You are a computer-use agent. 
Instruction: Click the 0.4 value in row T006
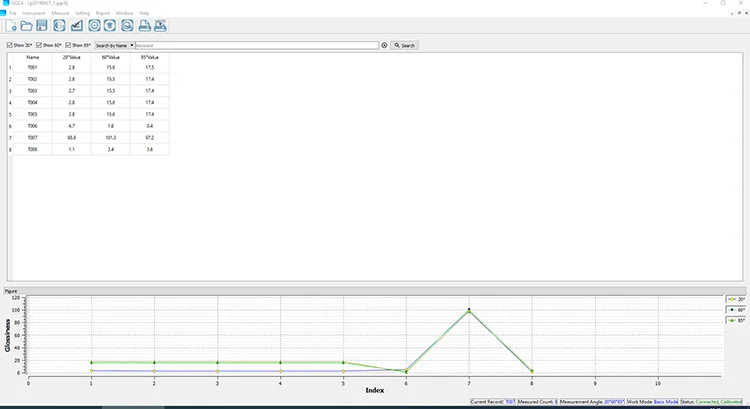point(150,126)
